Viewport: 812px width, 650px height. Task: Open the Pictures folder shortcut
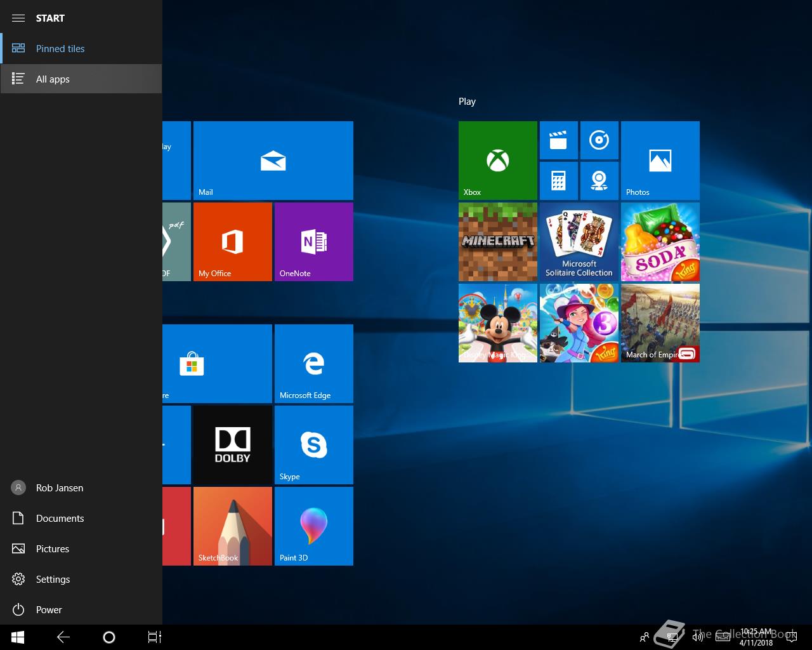pyautogui.click(x=81, y=548)
